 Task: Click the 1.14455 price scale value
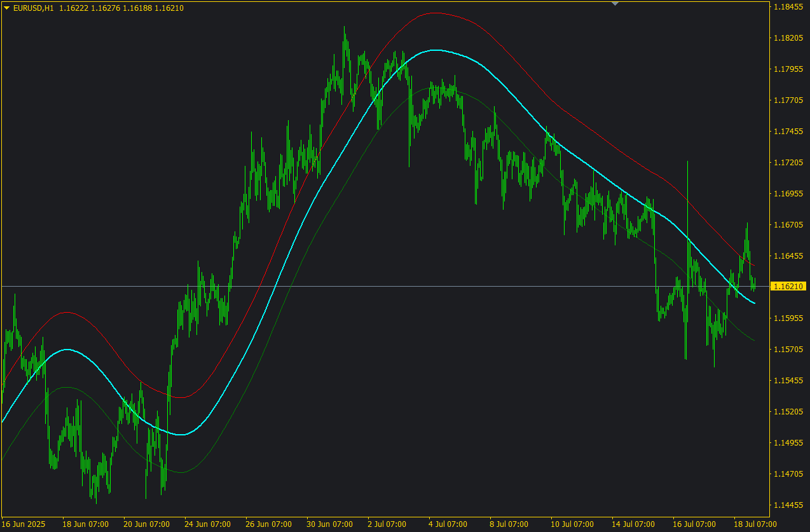point(788,505)
